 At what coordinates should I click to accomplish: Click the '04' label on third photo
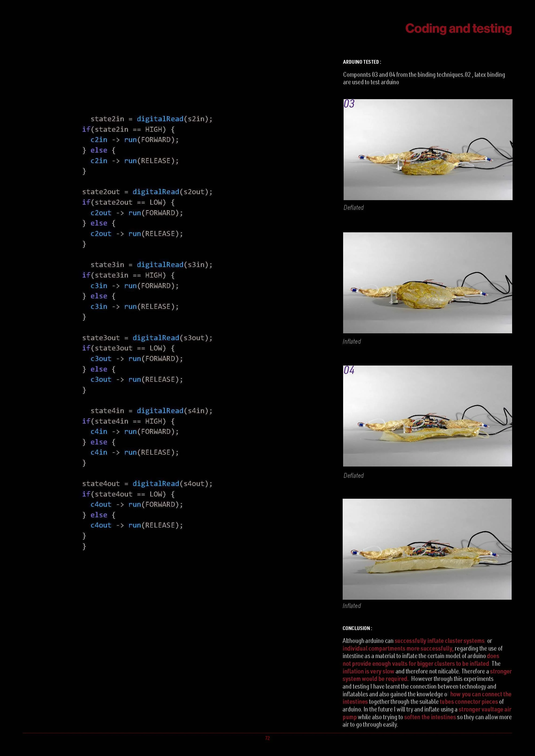(x=349, y=370)
